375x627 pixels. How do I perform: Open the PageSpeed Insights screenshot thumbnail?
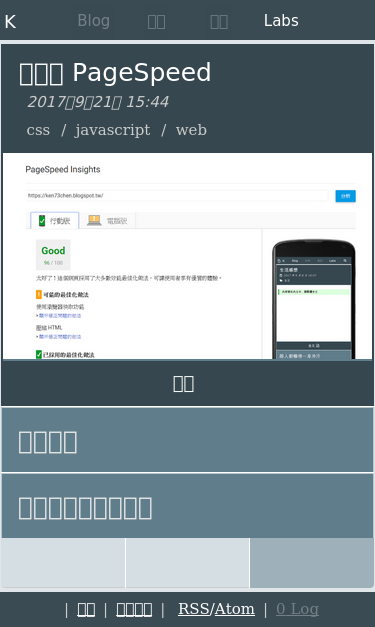point(188,256)
